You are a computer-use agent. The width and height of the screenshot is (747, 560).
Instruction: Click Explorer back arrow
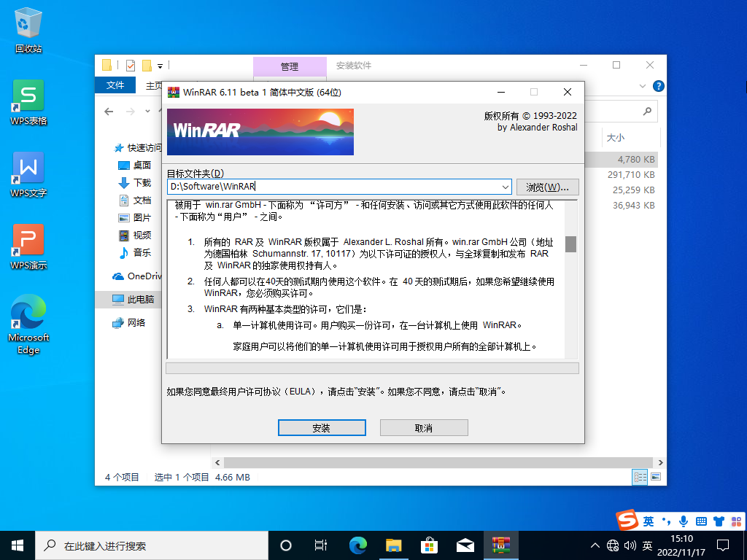pyautogui.click(x=109, y=112)
